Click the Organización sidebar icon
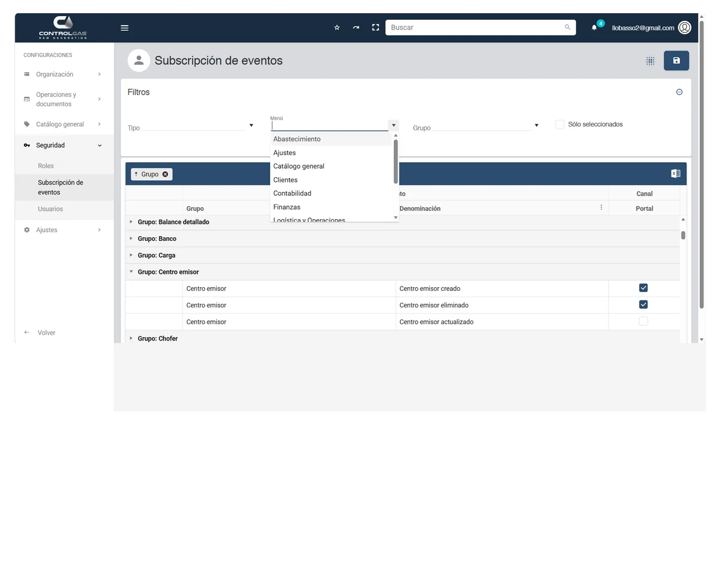 coord(26,74)
